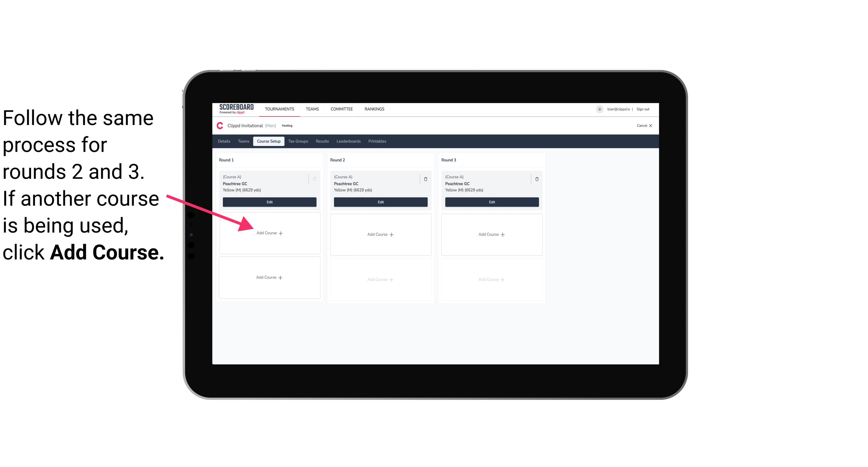Open the Results tab

[322, 142]
